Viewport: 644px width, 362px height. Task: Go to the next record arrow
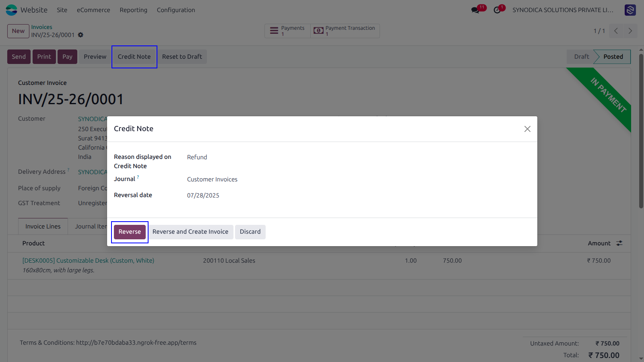[x=630, y=31]
